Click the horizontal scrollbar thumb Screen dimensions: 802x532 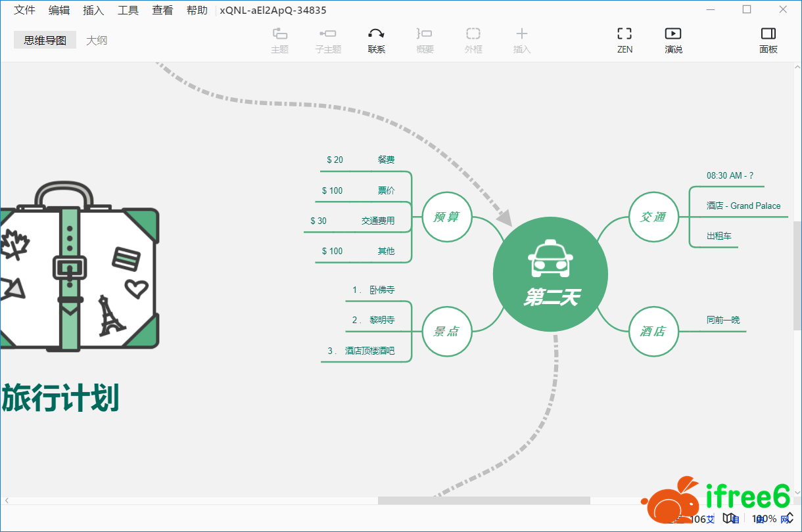(484, 500)
